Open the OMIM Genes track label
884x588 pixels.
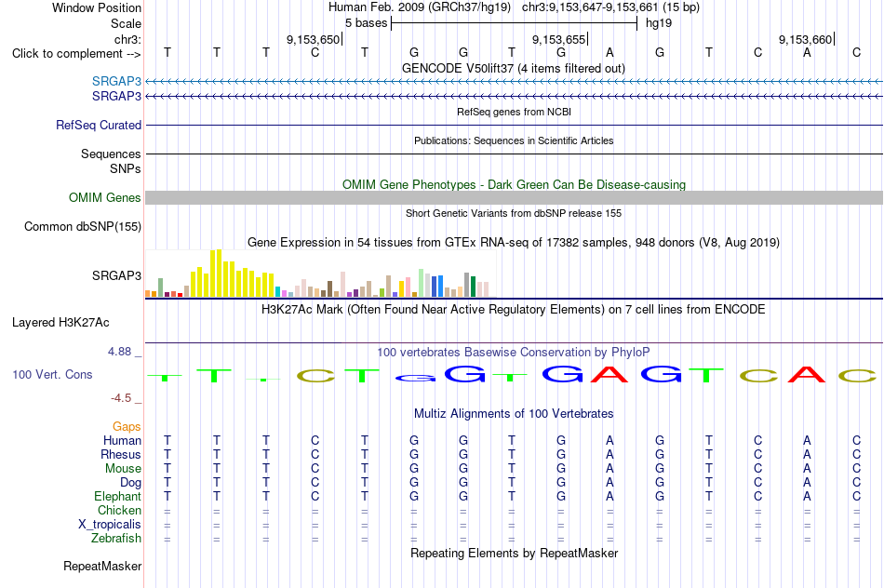[105, 197]
